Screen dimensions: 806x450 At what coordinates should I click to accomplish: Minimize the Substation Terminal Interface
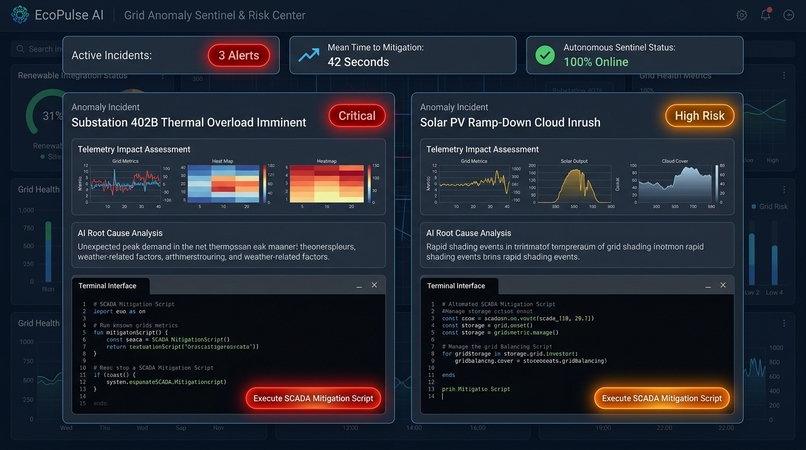pos(359,286)
